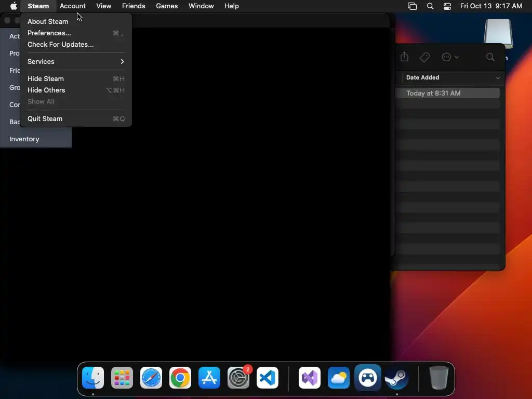
Task: Open the Window menu
Action: 201,6
